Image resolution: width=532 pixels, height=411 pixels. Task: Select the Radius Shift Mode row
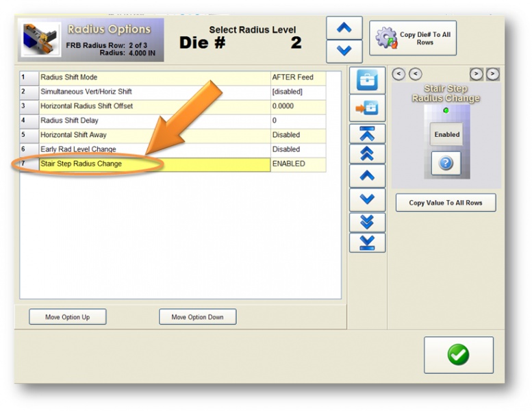[x=154, y=77]
